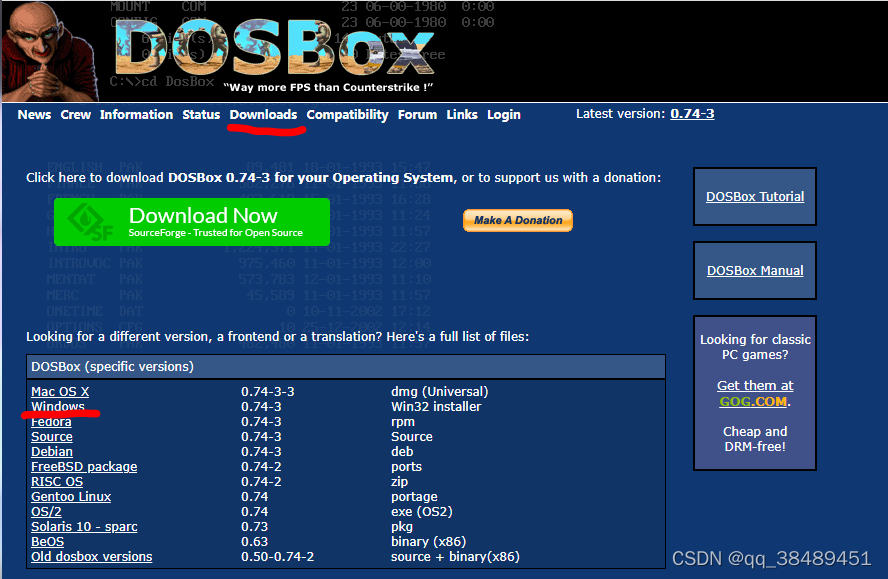Open the DOSBox Tutorial link
This screenshot has height=579, width=888.
[x=755, y=197]
